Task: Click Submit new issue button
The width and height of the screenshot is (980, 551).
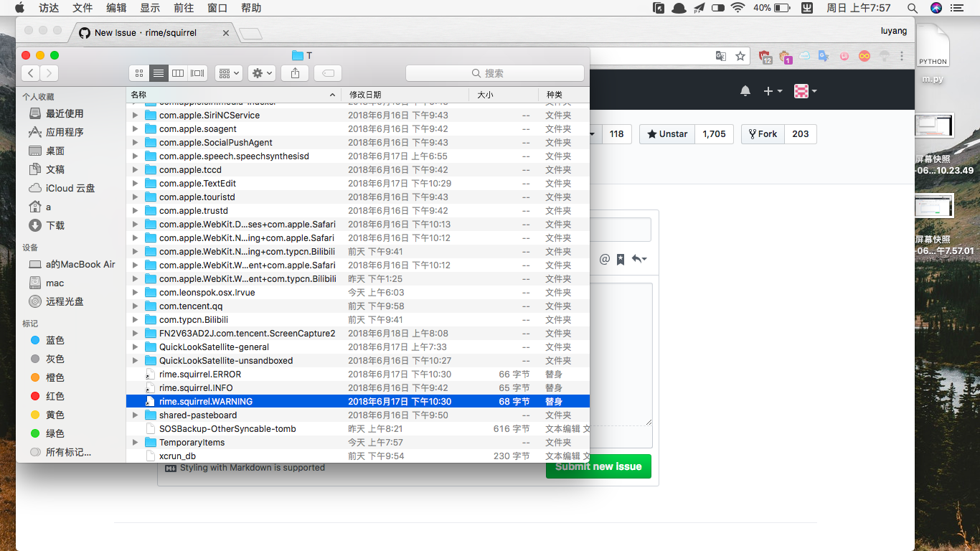Action: tap(598, 466)
